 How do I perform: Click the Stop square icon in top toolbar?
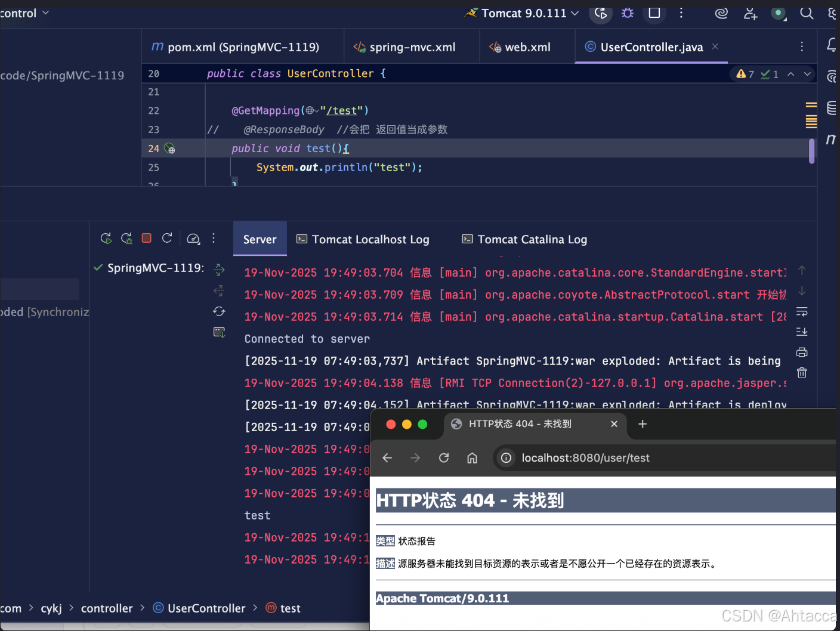[654, 13]
